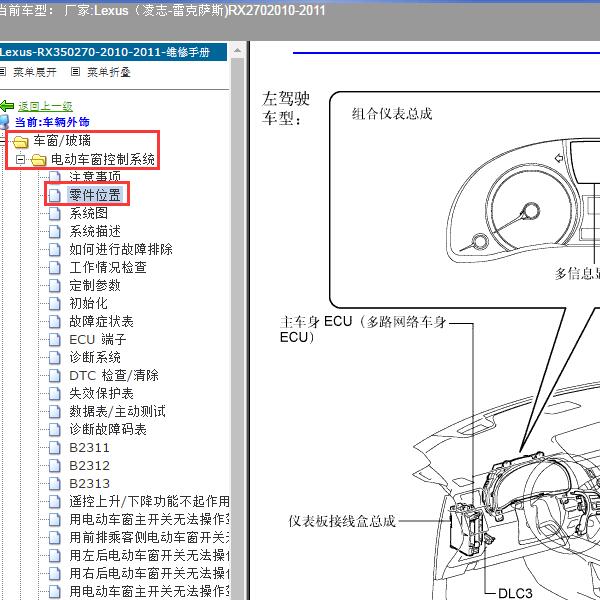Open 用右后电动车窗开关无法操作 entry

pyautogui.click(x=149, y=573)
